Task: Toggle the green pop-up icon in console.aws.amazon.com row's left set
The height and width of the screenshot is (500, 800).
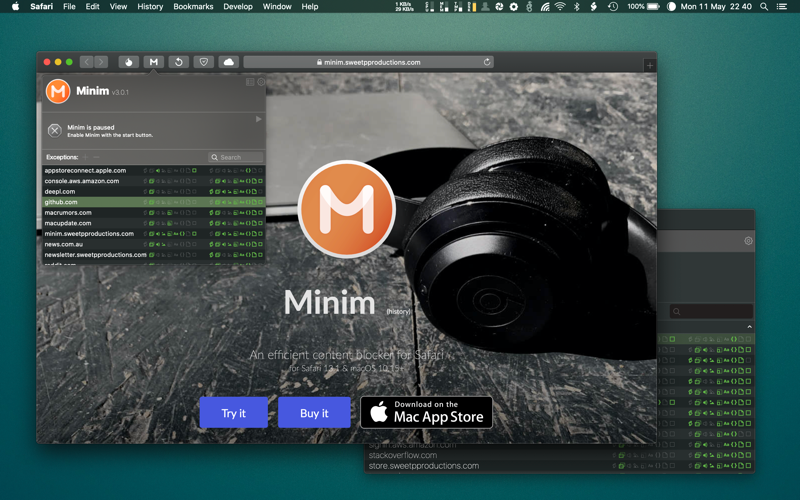Action: [x=152, y=181]
